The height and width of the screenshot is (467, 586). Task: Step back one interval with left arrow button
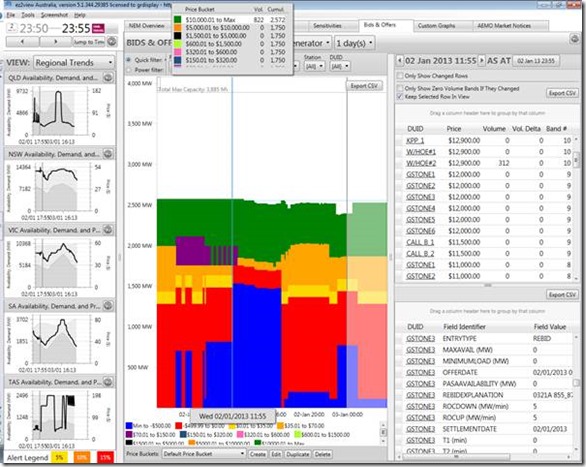22,41
